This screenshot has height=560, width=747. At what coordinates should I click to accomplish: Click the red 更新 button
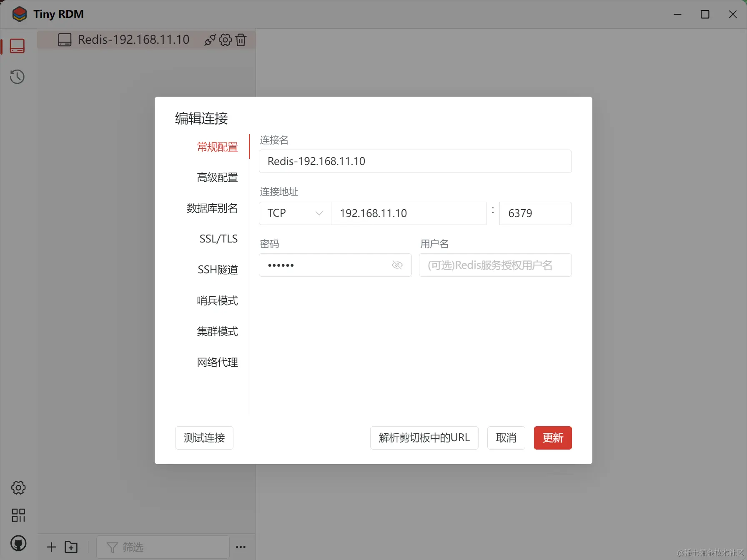(553, 438)
